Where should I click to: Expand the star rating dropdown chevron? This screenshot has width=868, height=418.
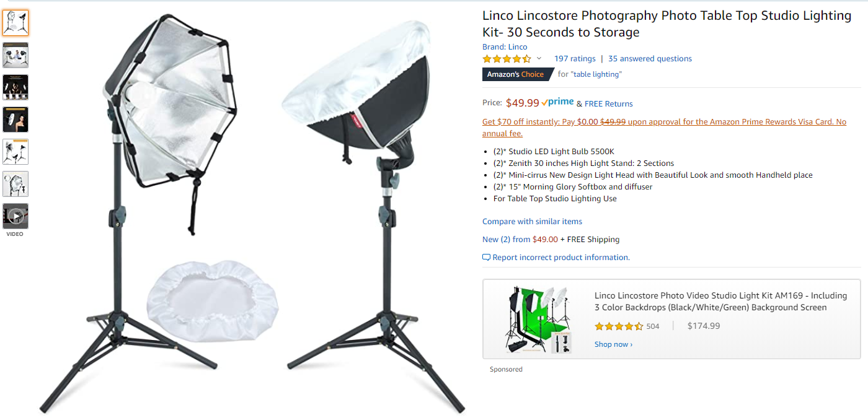click(x=539, y=59)
